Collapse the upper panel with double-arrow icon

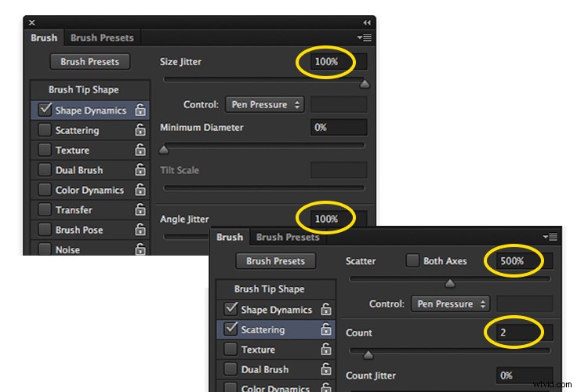[367, 23]
